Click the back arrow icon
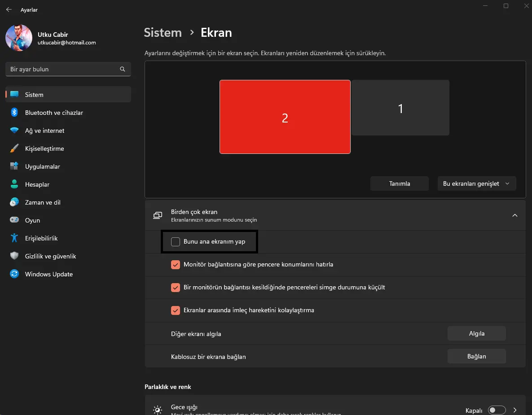This screenshot has height=415, width=532. point(9,9)
